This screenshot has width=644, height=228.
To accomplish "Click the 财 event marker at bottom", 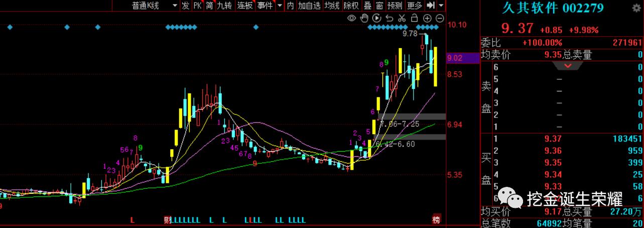I will pyautogui.click(x=168, y=220).
